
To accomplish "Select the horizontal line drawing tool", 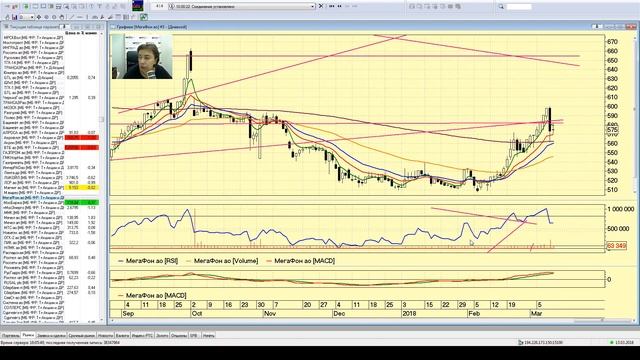I will tap(80, 17).
